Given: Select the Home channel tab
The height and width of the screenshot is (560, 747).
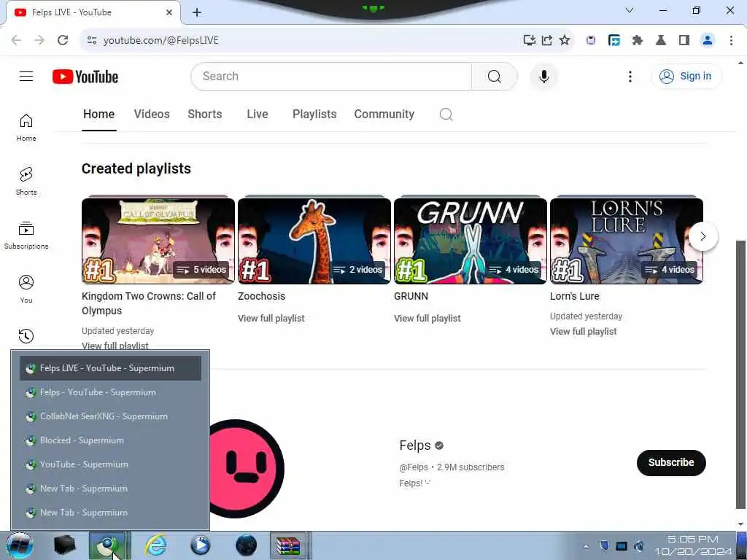Looking at the screenshot, I should pos(98,114).
